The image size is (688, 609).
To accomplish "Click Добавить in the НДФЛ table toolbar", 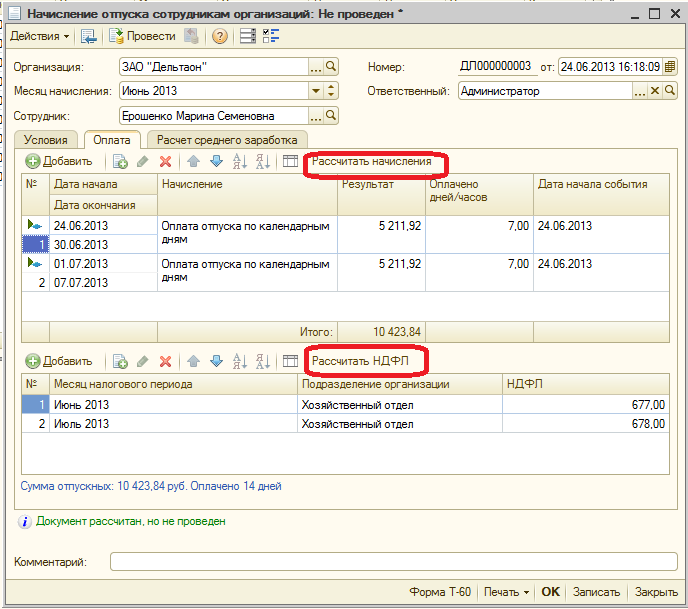I will point(59,361).
